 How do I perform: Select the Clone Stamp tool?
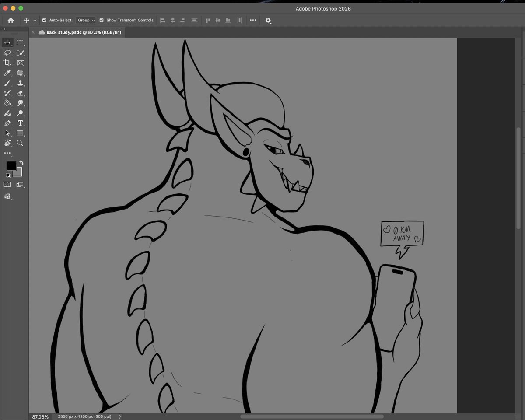[20, 83]
